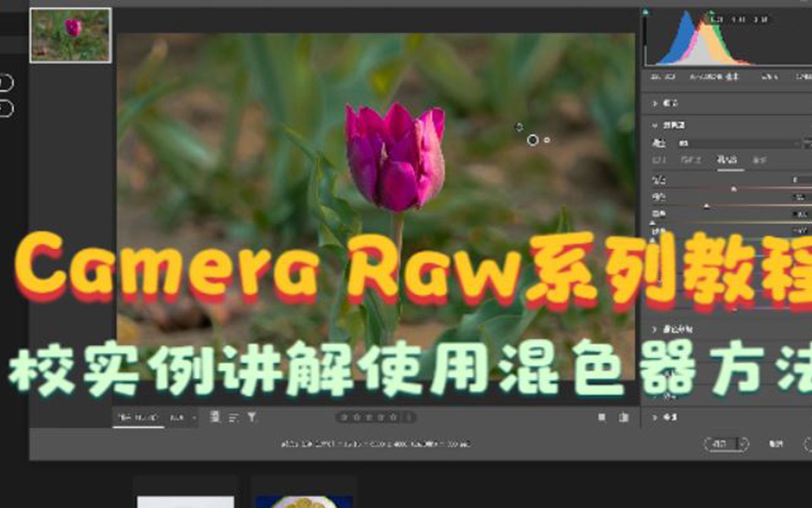The width and height of the screenshot is (812, 508).
Task: Open the filmstrip sort options icon
Action: [x=234, y=418]
